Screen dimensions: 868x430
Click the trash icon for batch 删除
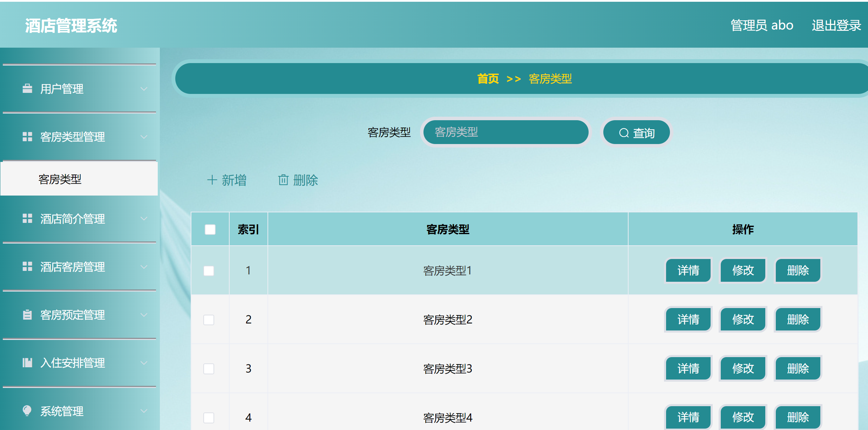283,180
